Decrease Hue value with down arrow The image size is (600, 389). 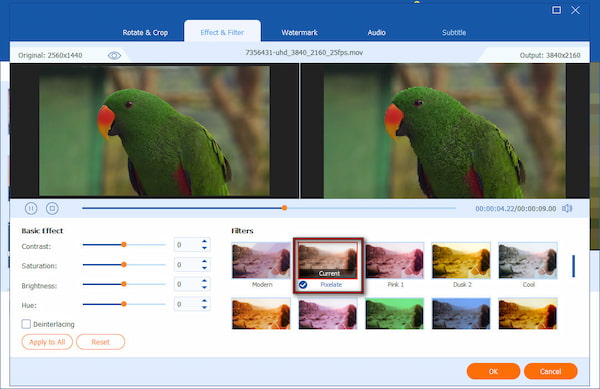tap(204, 308)
